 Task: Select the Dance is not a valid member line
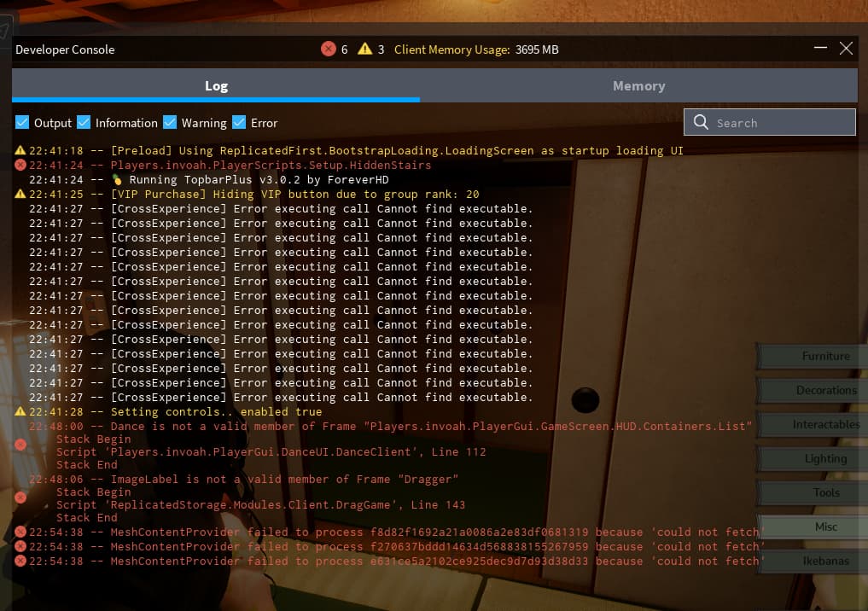tap(391, 426)
